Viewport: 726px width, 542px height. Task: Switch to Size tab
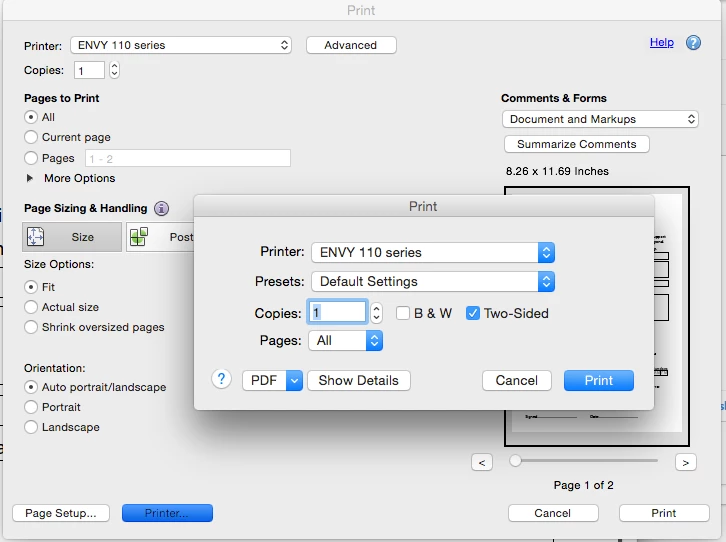[x=72, y=237]
